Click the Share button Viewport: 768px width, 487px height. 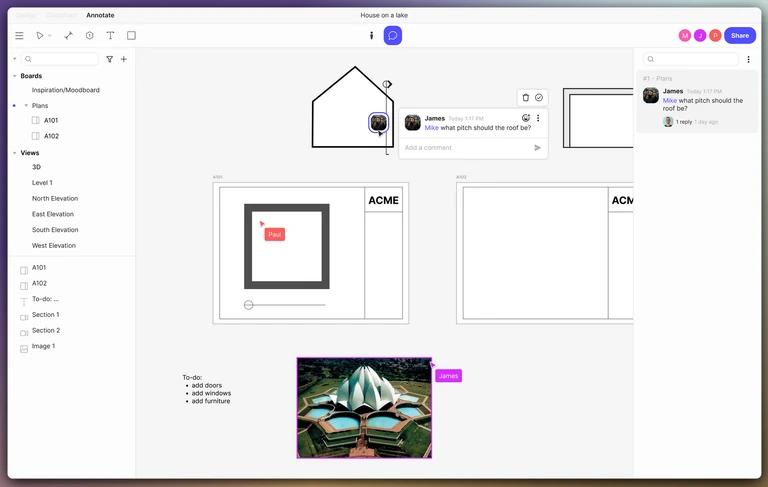pos(740,35)
